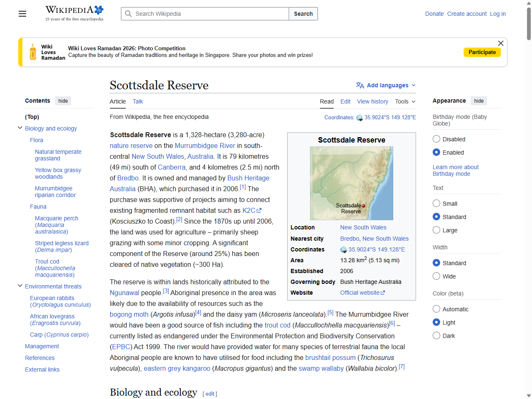This screenshot has height=399, width=532.
Task: Open the Add languages dropdown
Action: click(386, 85)
